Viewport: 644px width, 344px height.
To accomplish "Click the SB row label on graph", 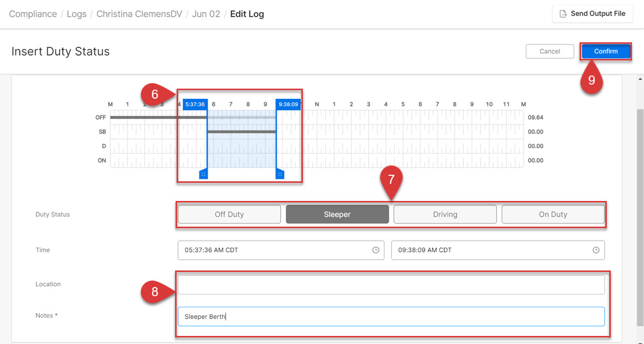I will 103,132.
